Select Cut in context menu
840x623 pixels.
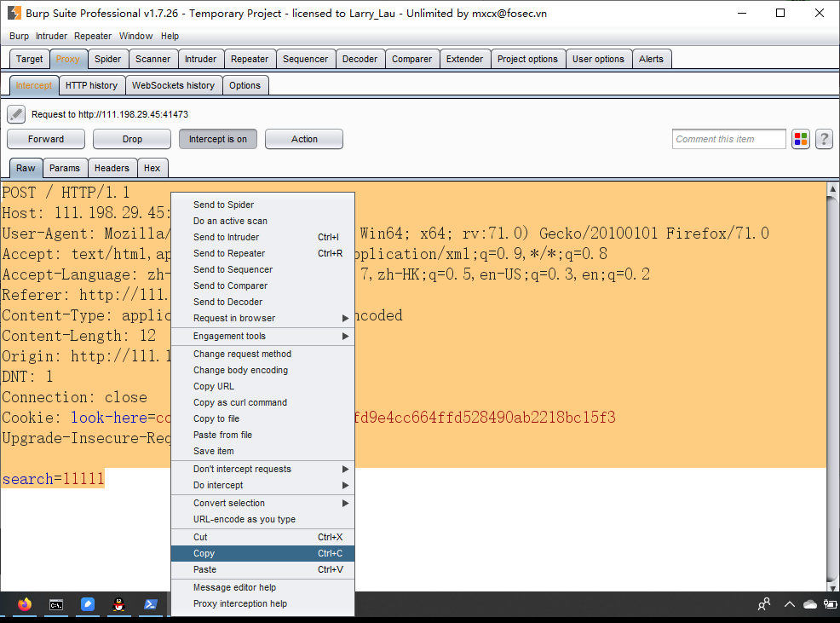coord(262,537)
